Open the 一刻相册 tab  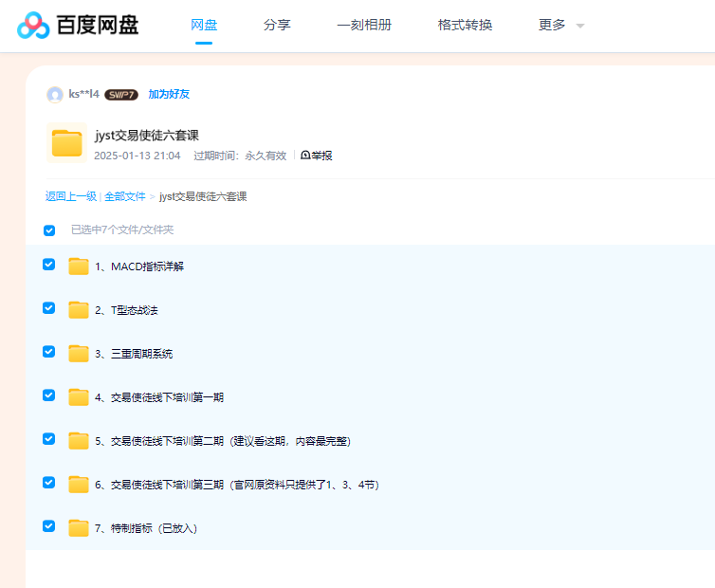click(x=364, y=25)
